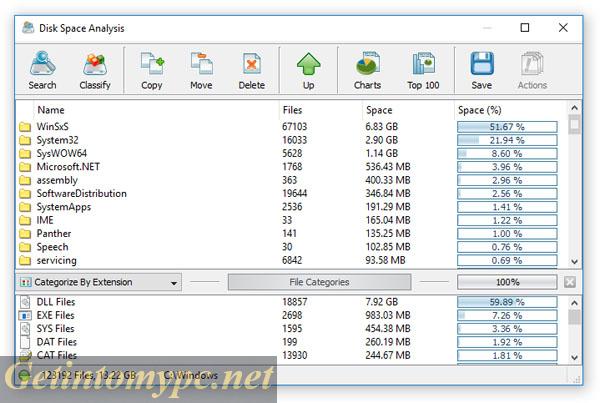Click the Speech folder icon
The image size is (600, 403).
click(25, 247)
